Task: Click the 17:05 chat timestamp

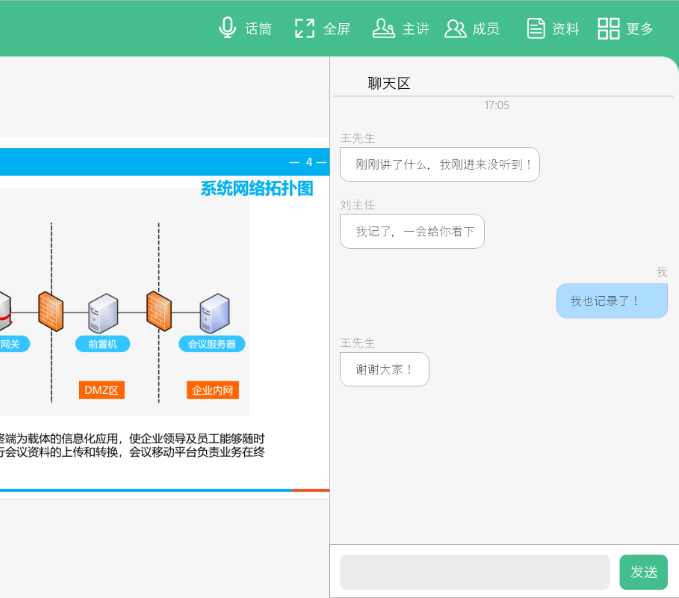Action: tap(497, 105)
